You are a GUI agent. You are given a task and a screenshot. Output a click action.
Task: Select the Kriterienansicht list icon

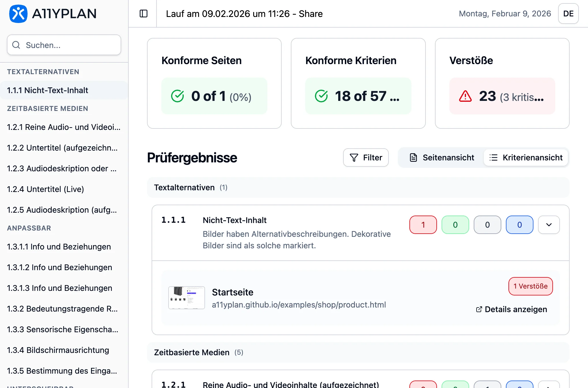click(x=493, y=157)
